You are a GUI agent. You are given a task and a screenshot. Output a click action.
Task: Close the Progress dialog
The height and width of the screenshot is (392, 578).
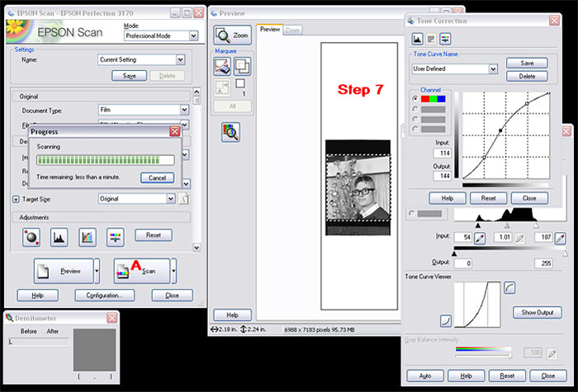coord(175,131)
